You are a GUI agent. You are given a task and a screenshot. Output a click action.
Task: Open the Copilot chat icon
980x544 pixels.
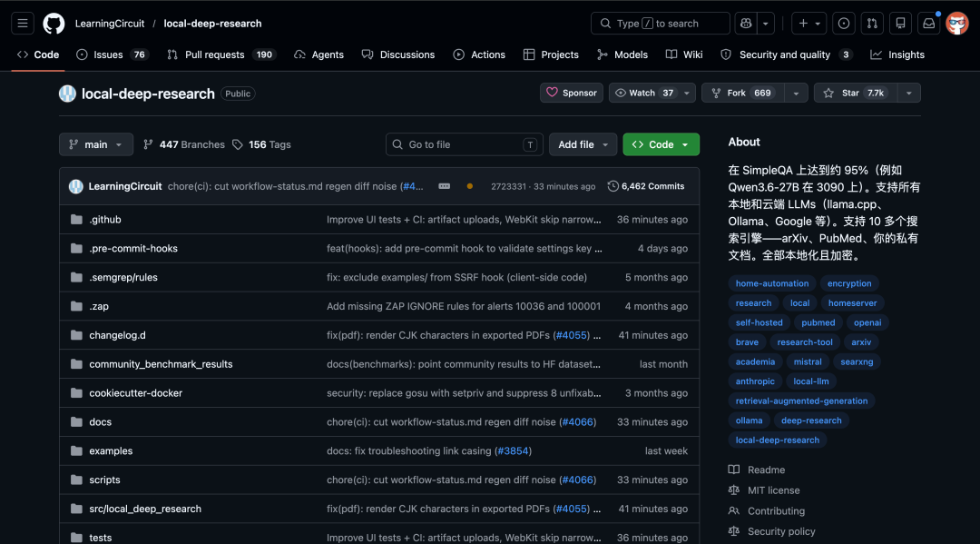[x=746, y=23]
